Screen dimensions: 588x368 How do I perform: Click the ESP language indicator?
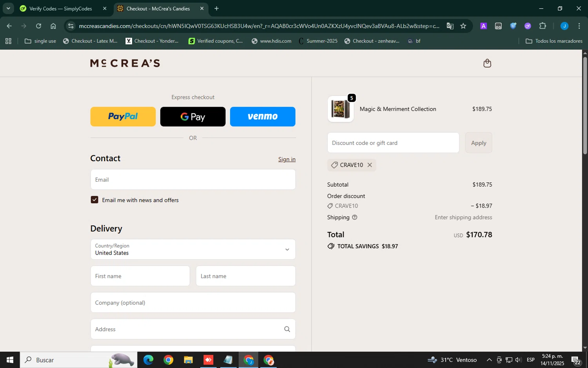531,360
